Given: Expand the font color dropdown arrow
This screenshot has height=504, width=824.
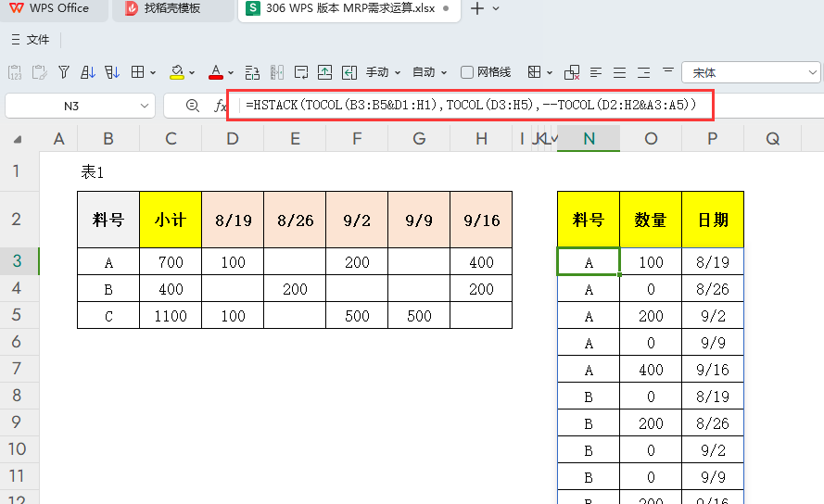Looking at the screenshot, I should tap(231, 72).
